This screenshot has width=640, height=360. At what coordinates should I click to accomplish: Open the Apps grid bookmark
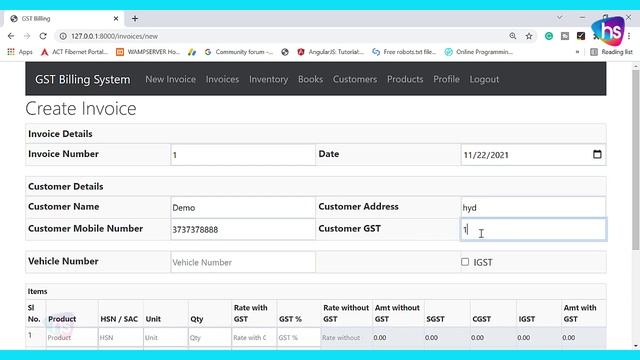click(20, 52)
